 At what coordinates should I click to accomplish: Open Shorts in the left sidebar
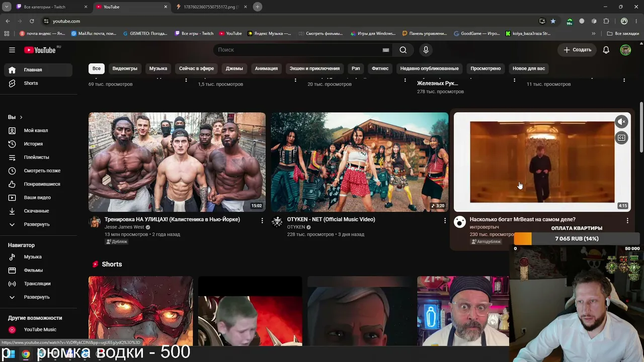pyautogui.click(x=38, y=83)
